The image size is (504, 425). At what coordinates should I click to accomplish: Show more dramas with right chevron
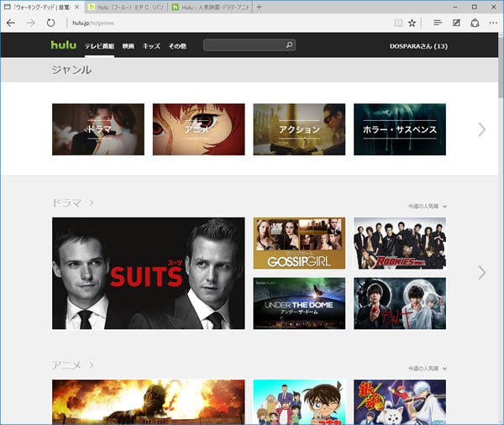[482, 273]
